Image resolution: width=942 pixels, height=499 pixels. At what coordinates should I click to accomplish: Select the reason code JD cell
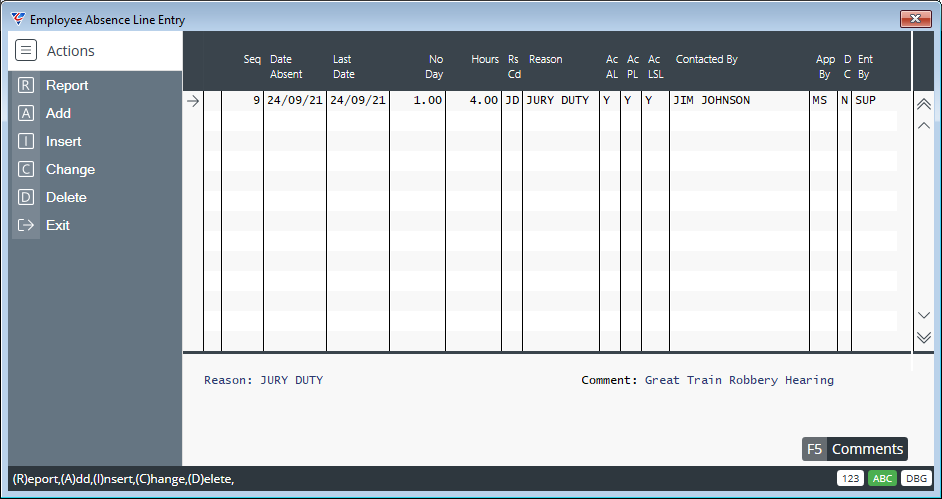(512, 101)
